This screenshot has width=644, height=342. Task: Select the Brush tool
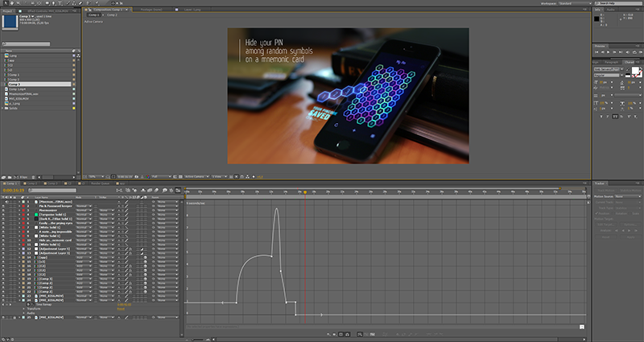click(x=68, y=3)
